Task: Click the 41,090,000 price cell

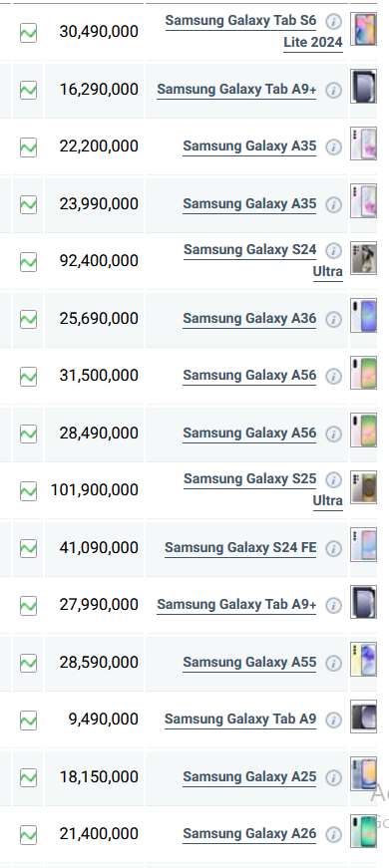Action: (94, 548)
